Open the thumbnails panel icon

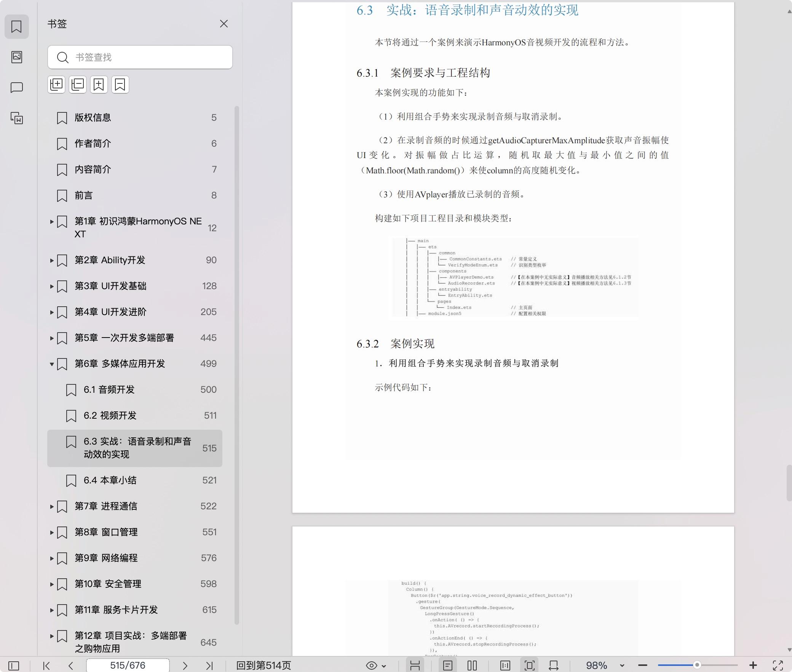point(17,57)
